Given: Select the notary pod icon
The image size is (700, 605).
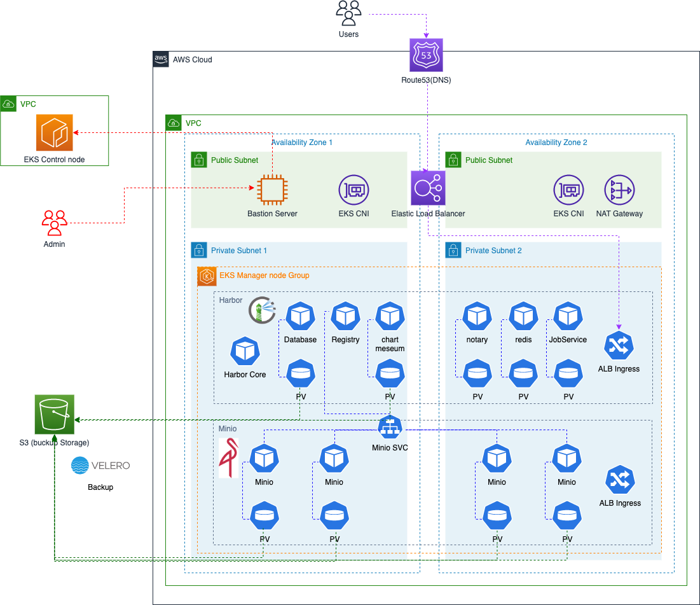Looking at the screenshot, I should tap(477, 316).
